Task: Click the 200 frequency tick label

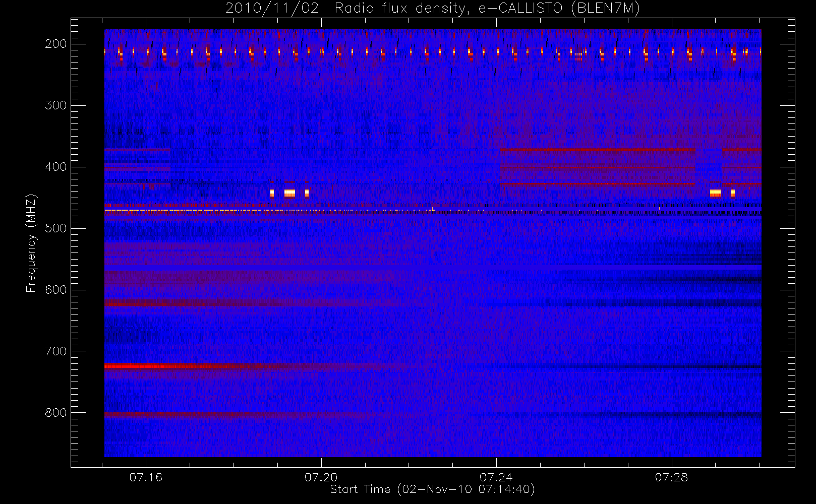Action: coord(56,44)
